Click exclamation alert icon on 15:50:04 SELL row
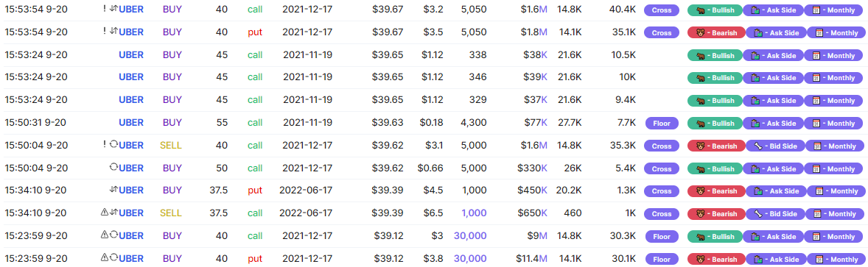The height and width of the screenshot is (267, 868). click(x=105, y=145)
